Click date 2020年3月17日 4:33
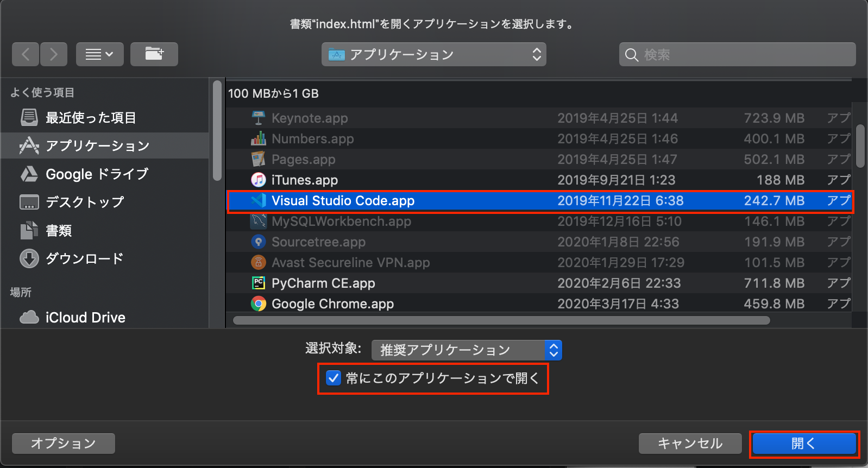 point(618,303)
